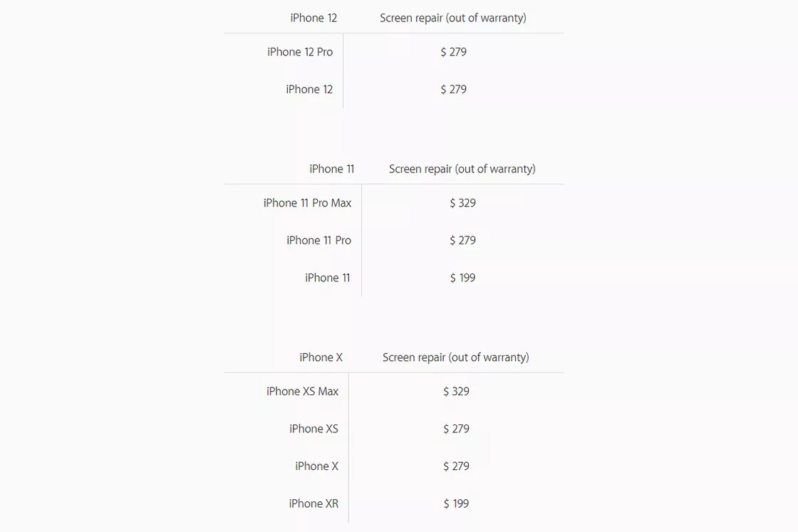This screenshot has width=798, height=532.
Task: Select the iPhone XS Max row label
Action: [x=302, y=391]
